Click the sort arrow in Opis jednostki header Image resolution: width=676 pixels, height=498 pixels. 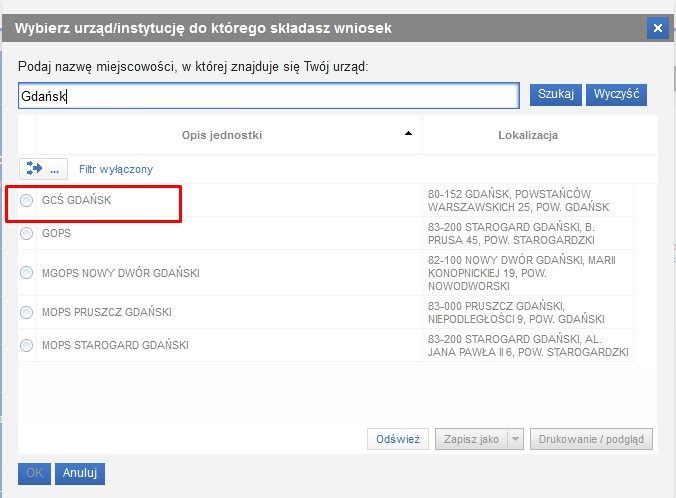pos(408,134)
